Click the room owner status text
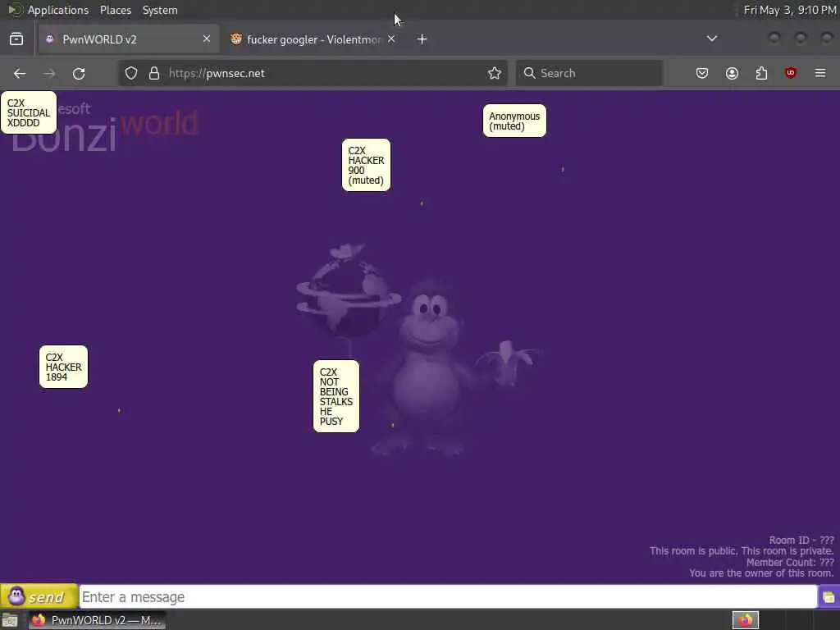This screenshot has width=840, height=630. pyautogui.click(x=761, y=573)
